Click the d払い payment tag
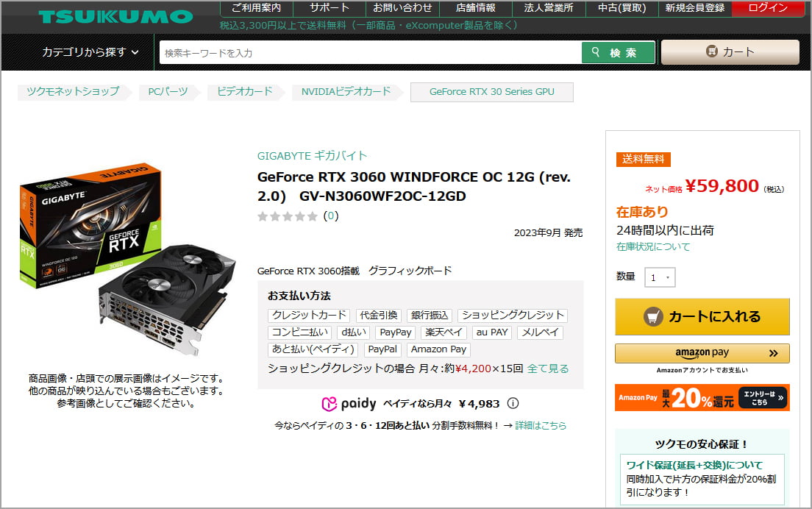Screen dimensions: 812x509 (355, 332)
